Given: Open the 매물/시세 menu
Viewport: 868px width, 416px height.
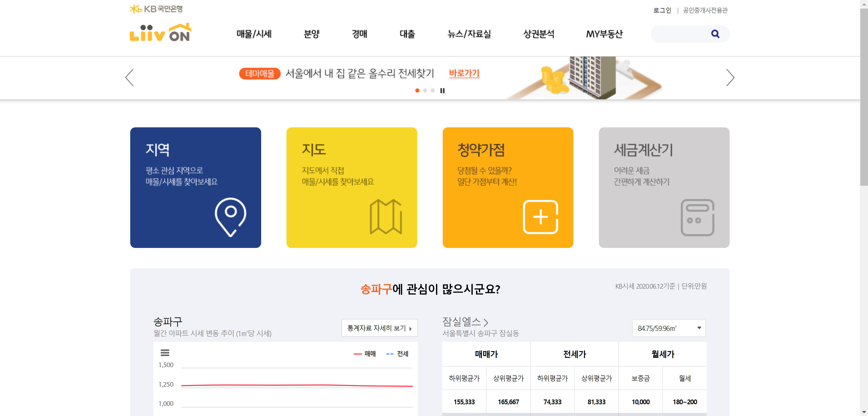Looking at the screenshot, I should pyautogui.click(x=254, y=34).
